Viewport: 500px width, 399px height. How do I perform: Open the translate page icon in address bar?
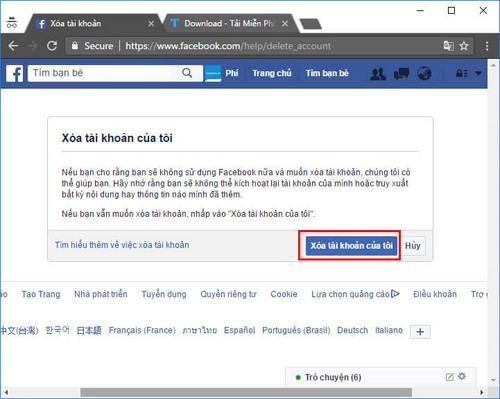pos(448,46)
